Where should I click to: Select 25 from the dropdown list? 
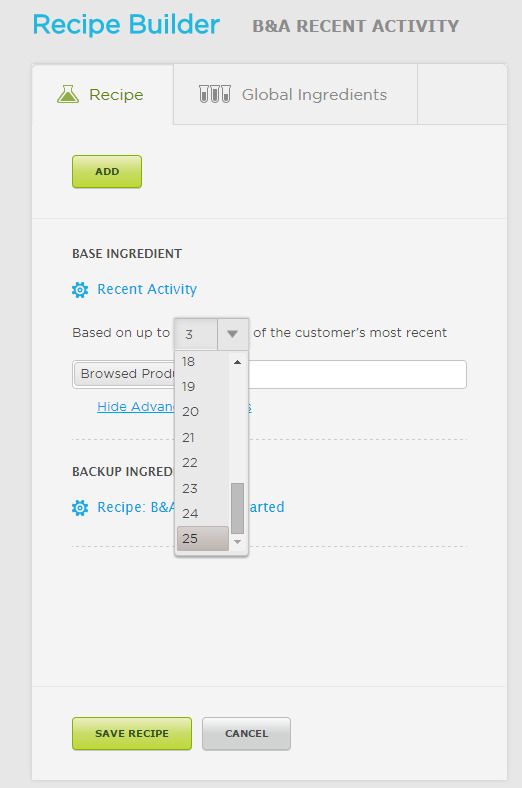pyautogui.click(x=202, y=539)
